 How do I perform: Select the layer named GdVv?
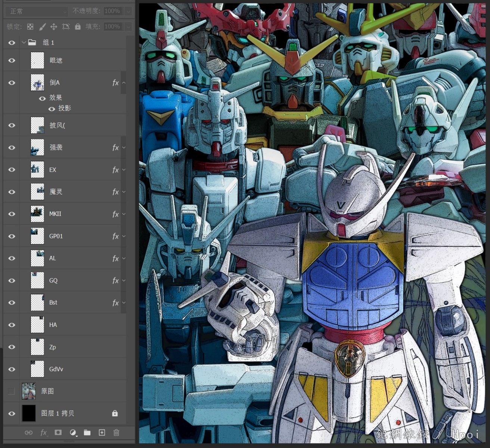(x=56, y=369)
